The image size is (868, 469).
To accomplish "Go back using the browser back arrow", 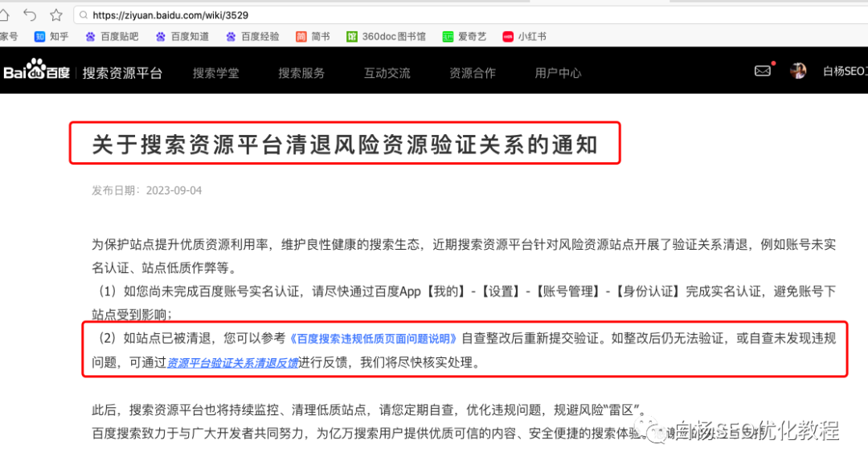I will tap(29, 14).
